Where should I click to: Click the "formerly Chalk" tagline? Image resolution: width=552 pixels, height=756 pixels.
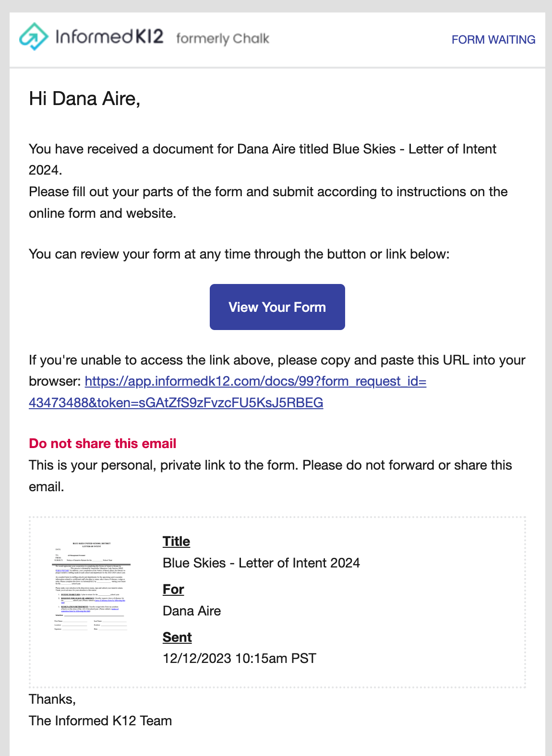click(223, 38)
